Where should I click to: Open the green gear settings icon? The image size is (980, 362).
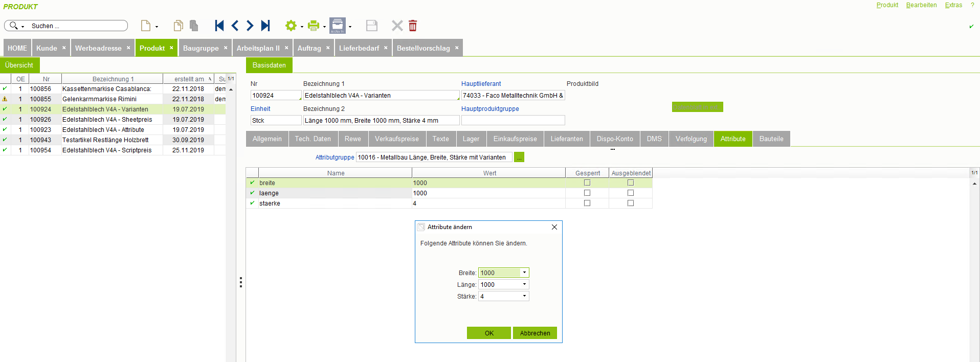[291, 26]
